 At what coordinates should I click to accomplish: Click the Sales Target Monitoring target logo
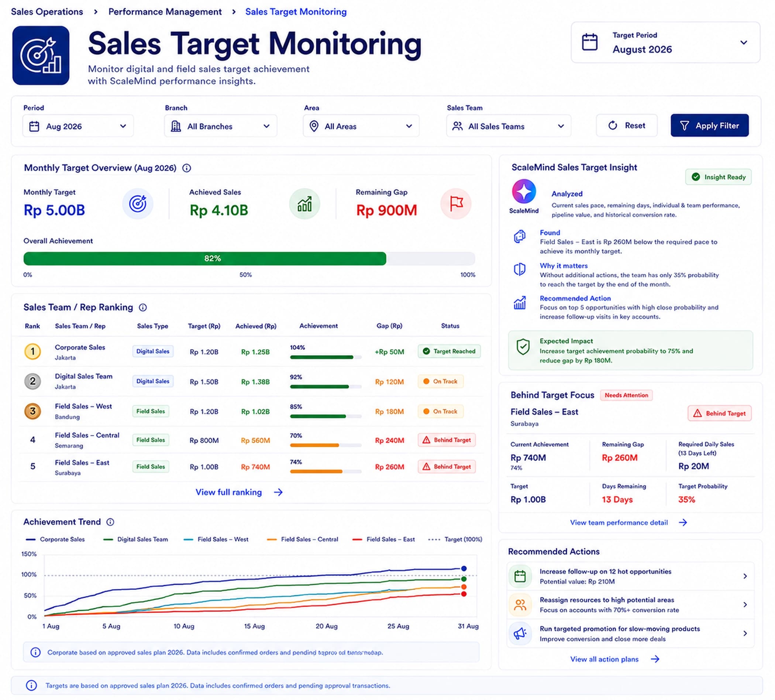tap(41, 55)
